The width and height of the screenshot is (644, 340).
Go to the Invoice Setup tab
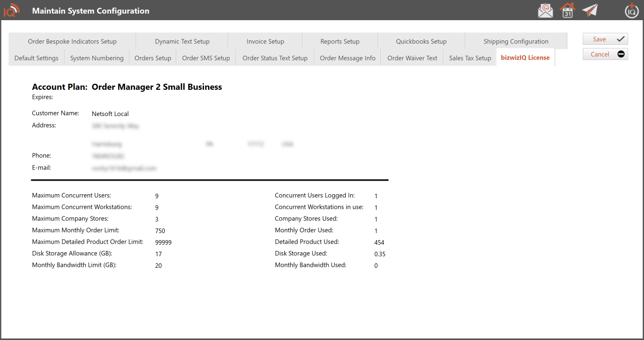(x=265, y=41)
